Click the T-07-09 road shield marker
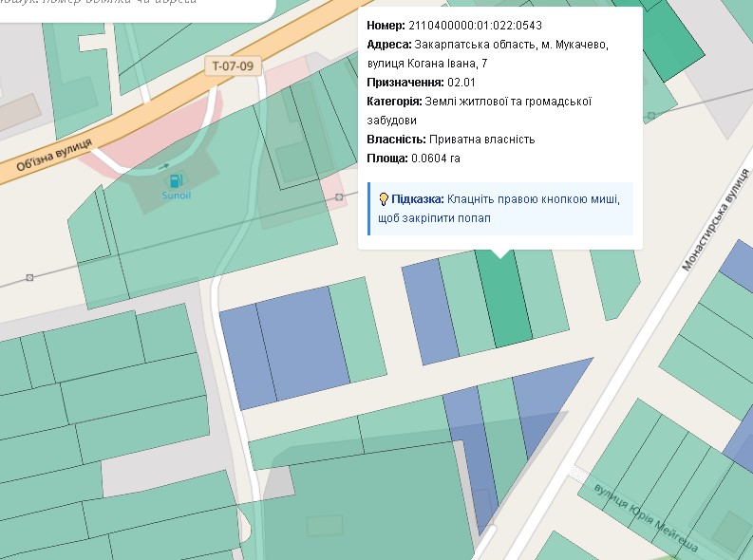The height and width of the screenshot is (560, 753). click(233, 65)
